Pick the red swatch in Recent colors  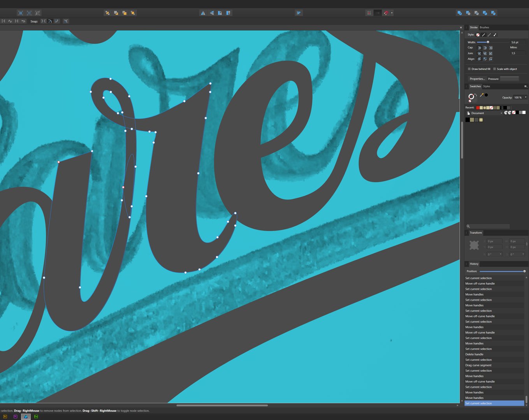478,108
